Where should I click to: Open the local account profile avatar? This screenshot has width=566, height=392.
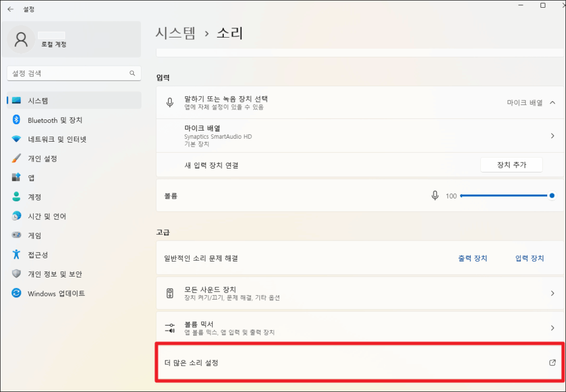tap(21, 40)
